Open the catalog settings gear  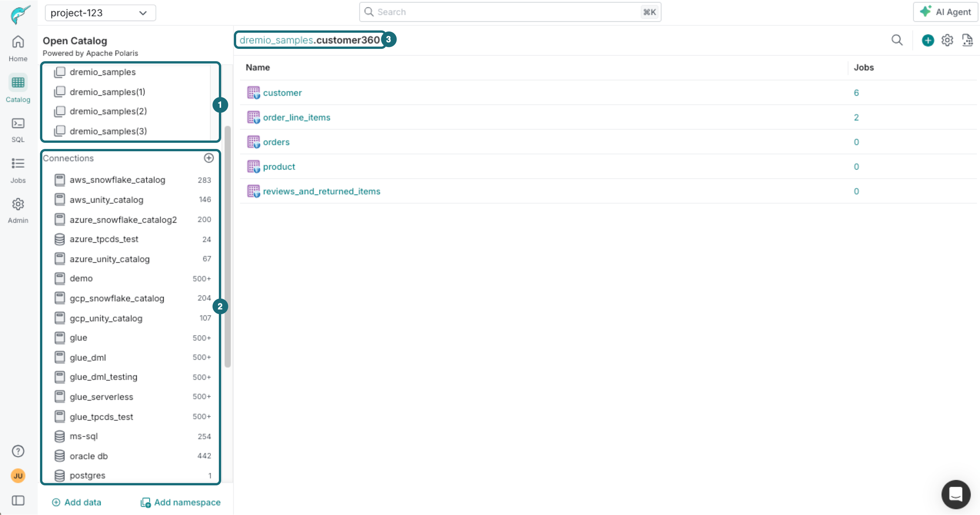click(947, 40)
